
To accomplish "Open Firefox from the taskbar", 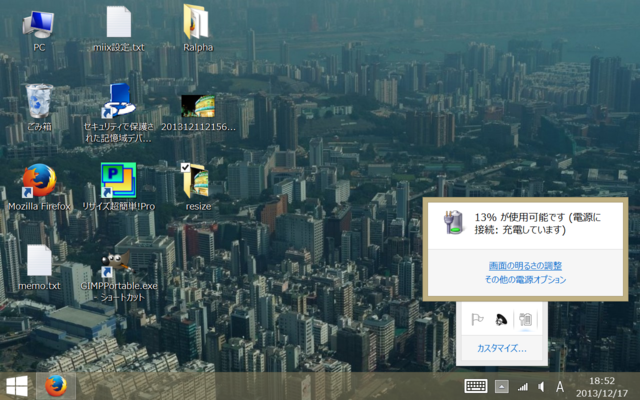I will (x=56, y=386).
